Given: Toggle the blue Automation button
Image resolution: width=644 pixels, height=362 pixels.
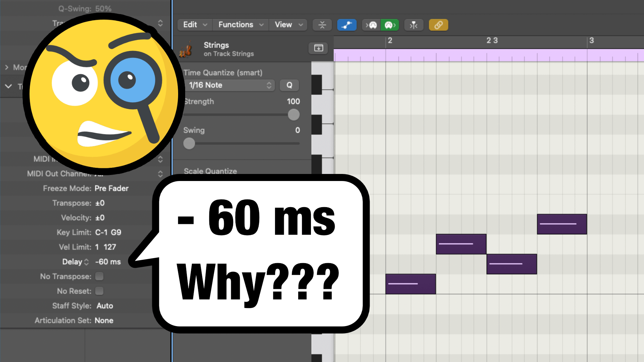Looking at the screenshot, I should click(x=346, y=25).
